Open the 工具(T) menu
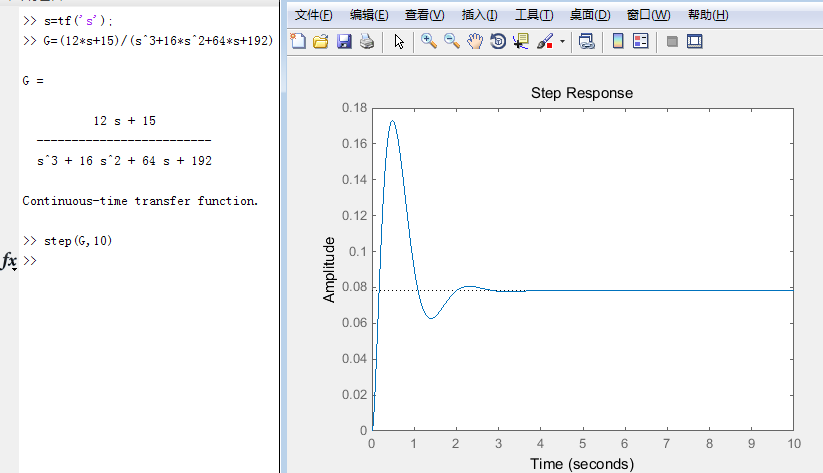Image resolution: width=823 pixels, height=473 pixels. (x=534, y=15)
